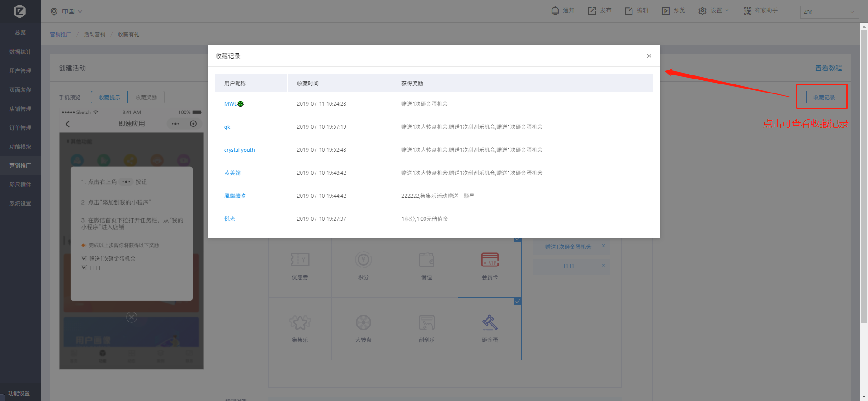
Task: Expand the 设置 dropdown arrow
Action: click(727, 10)
